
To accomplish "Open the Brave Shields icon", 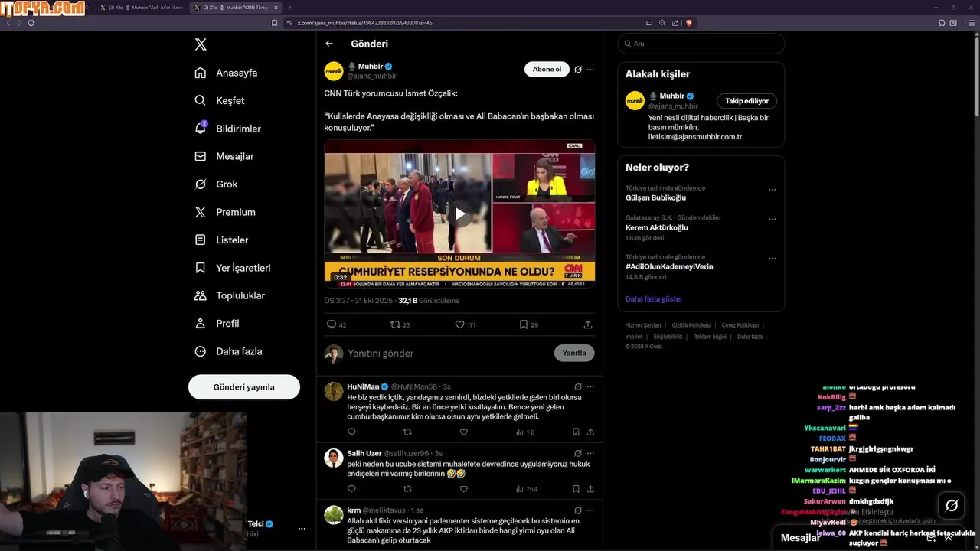I will click(x=689, y=23).
